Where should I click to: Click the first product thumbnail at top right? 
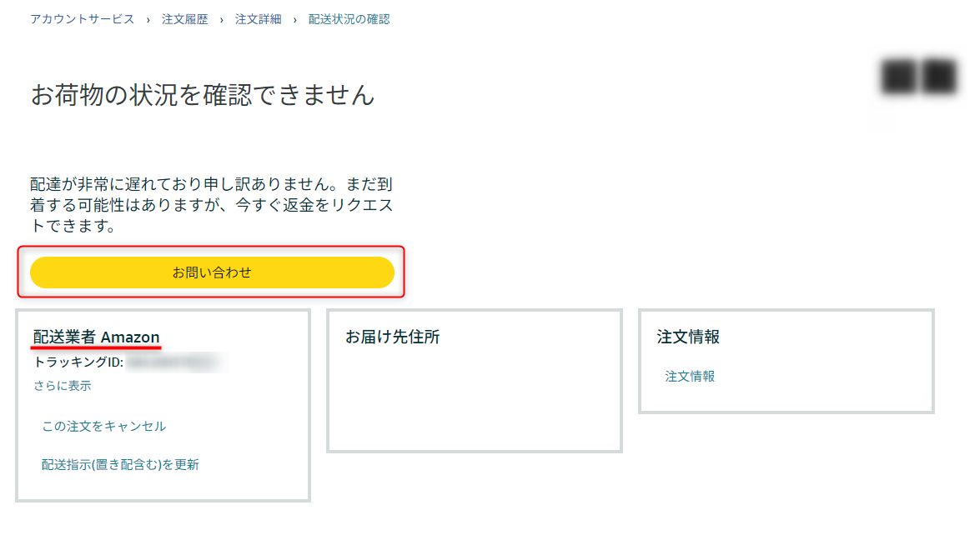(x=896, y=75)
